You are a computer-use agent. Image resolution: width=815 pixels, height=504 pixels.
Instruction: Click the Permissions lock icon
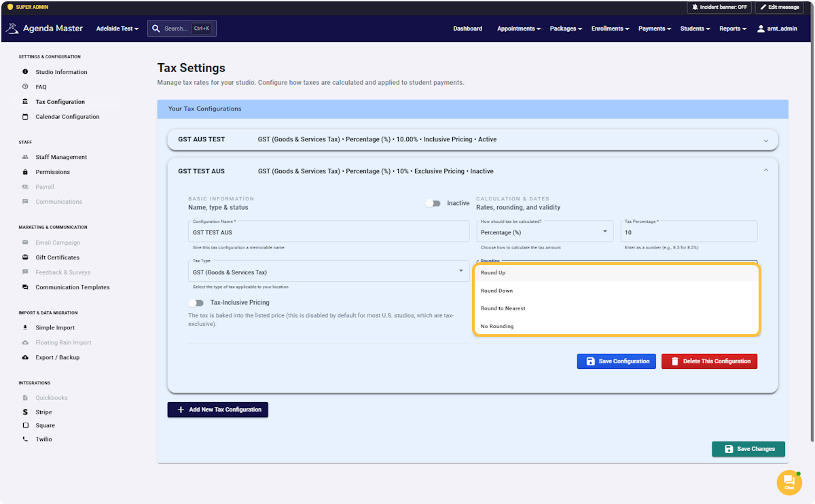click(25, 172)
